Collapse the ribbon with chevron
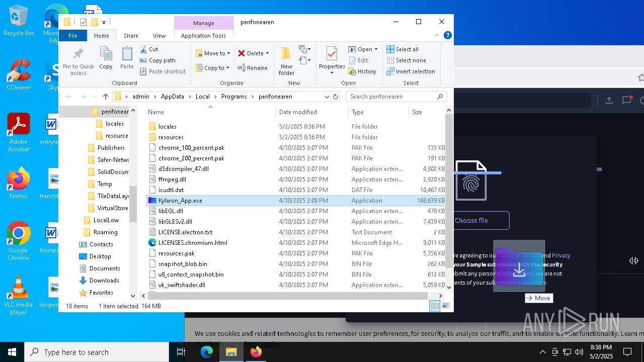Viewport: 644px width, 362px height. click(x=437, y=35)
